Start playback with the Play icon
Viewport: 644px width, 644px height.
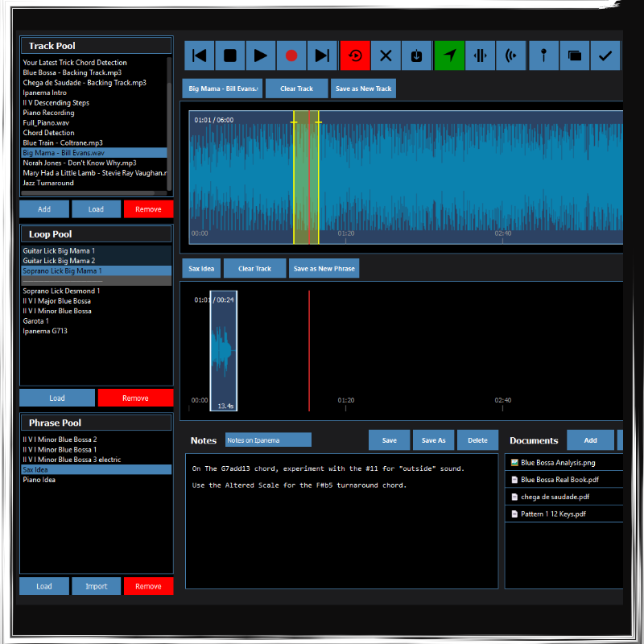coord(261,56)
